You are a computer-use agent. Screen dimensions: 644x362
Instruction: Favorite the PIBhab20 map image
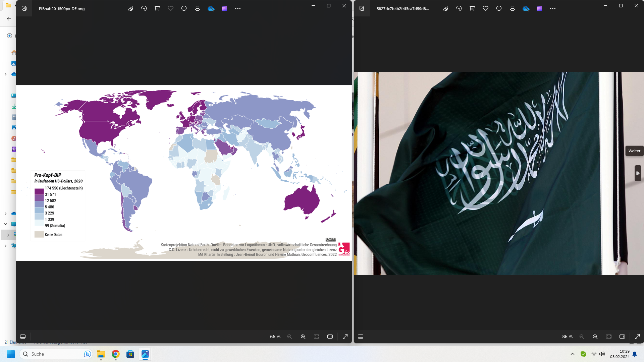pyautogui.click(x=171, y=8)
